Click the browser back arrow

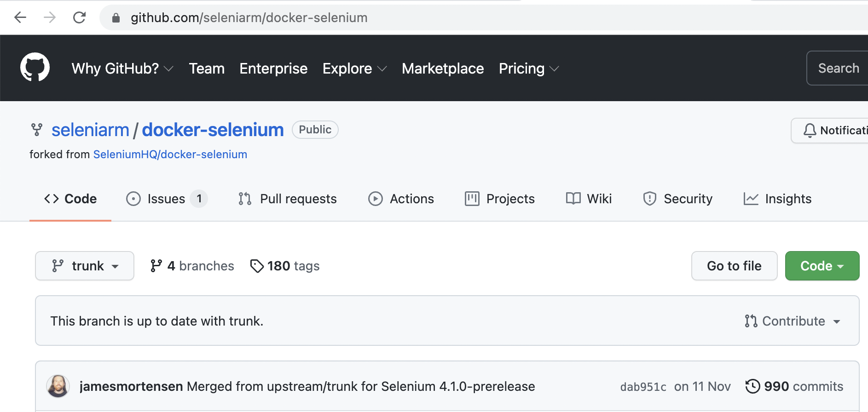[20, 17]
